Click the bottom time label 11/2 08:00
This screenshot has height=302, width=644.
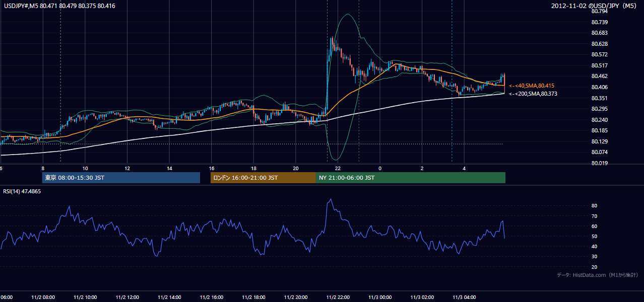tap(43, 297)
